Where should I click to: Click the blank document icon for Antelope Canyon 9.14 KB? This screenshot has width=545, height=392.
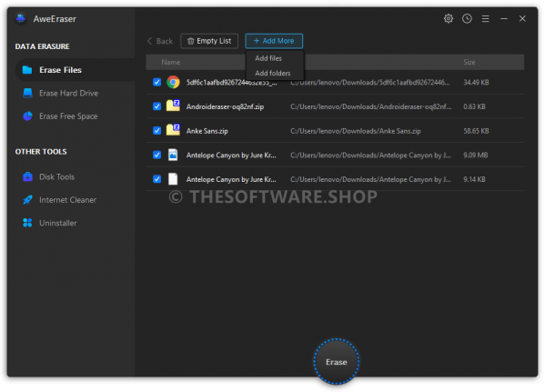pos(173,179)
